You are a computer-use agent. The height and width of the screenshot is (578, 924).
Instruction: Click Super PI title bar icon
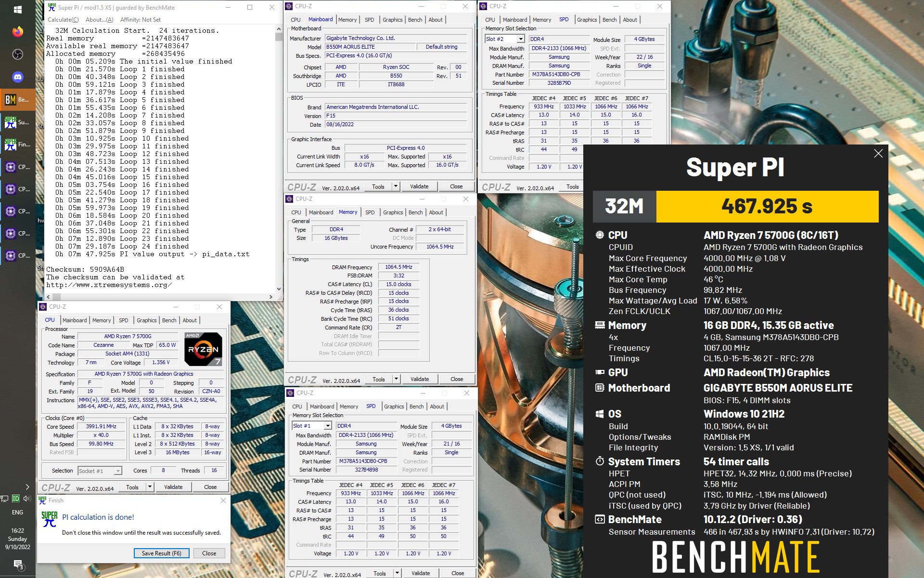click(51, 7)
